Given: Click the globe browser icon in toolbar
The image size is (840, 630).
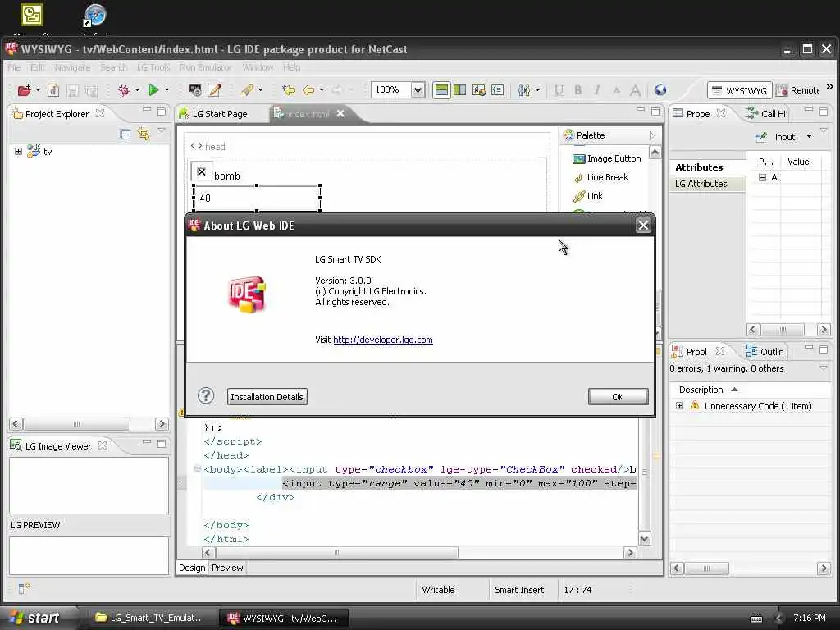Looking at the screenshot, I should click(x=660, y=90).
